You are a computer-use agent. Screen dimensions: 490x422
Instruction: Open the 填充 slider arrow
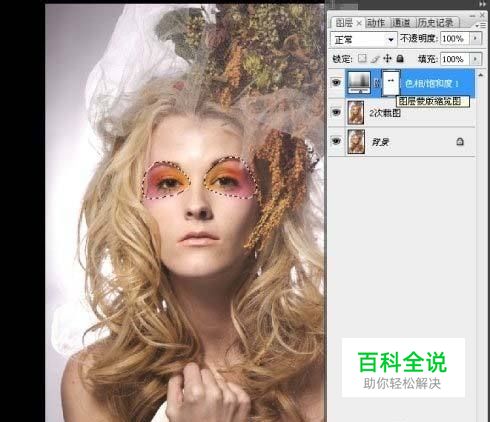pyautogui.click(x=475, y=59)
